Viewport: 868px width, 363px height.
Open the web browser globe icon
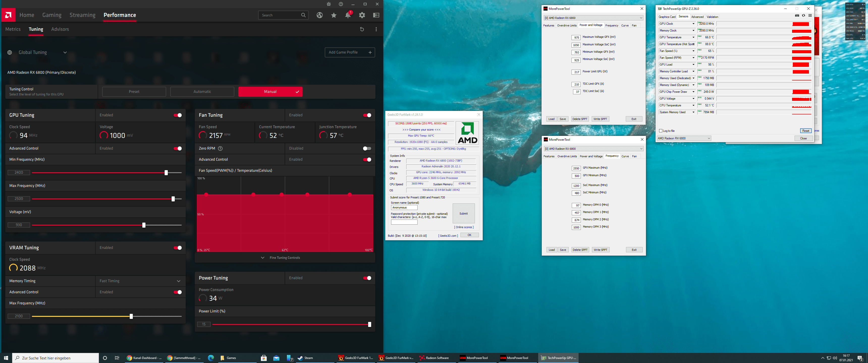[319, 15]
